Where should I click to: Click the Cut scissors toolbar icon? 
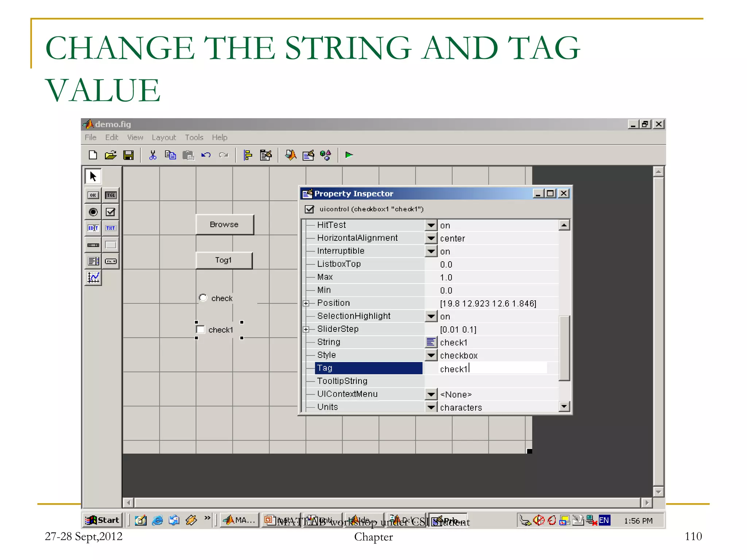point(153,156)
